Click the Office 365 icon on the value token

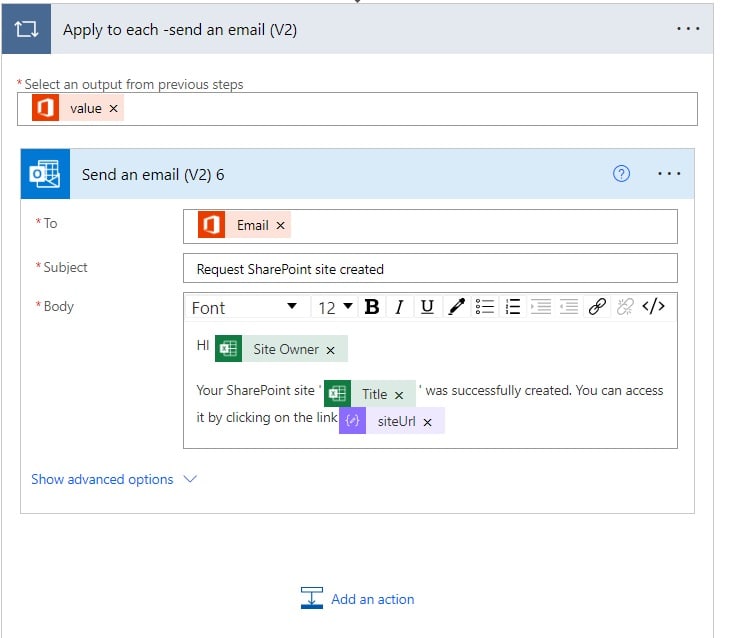[x=45, y=108]
